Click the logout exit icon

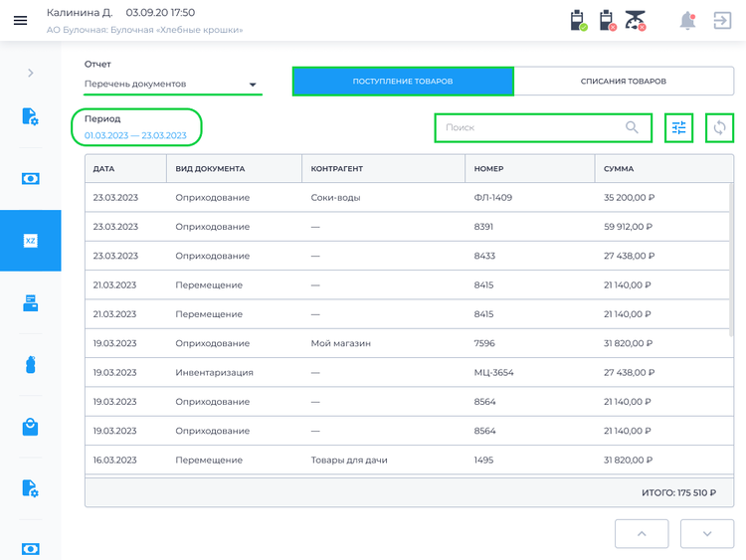pos(722,21)
